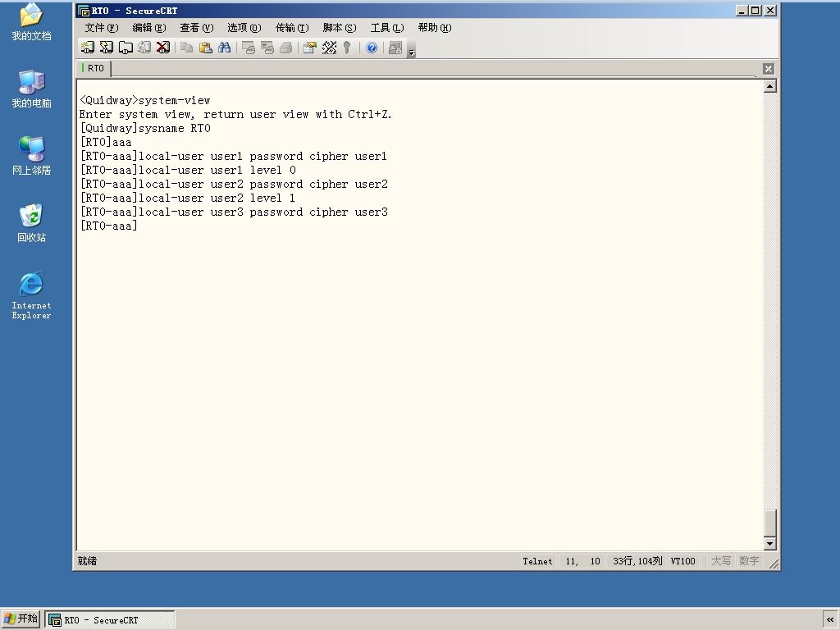
Task: Open the 文件(F) menu
Action: click(x=101, y=28)
